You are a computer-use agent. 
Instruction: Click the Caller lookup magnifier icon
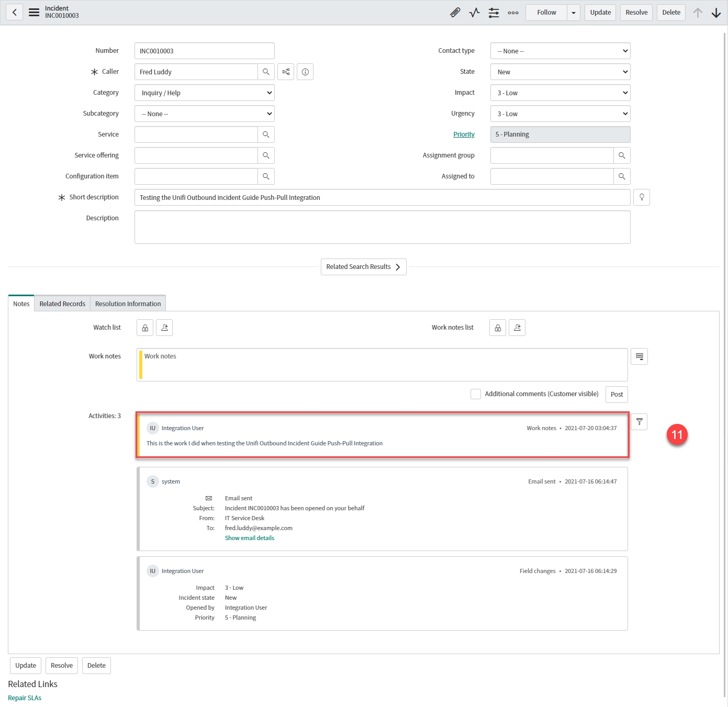pos(266,72)
